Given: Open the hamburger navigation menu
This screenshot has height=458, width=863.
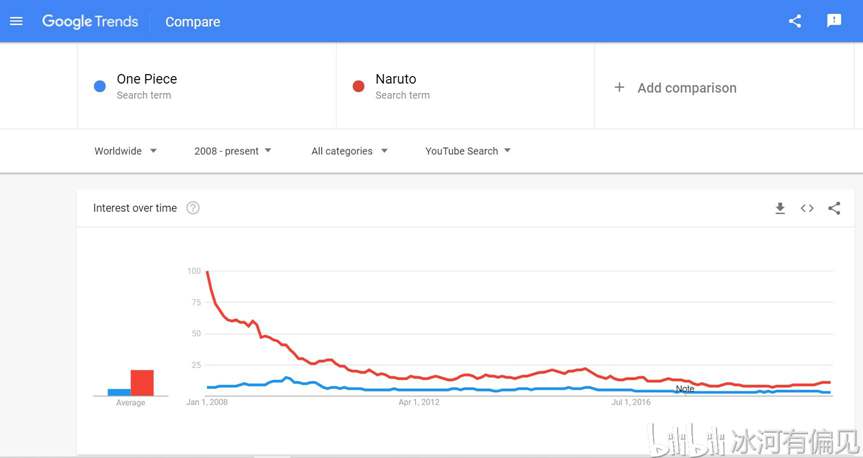Looking at the screenshot, I should [x=17, y=21].
